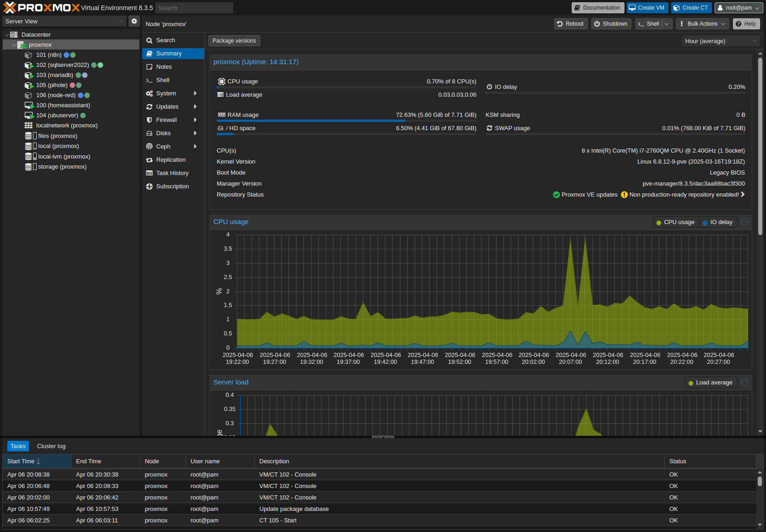Switch to the Cluster log tab
Screen dimensions: 766x532
51,446
